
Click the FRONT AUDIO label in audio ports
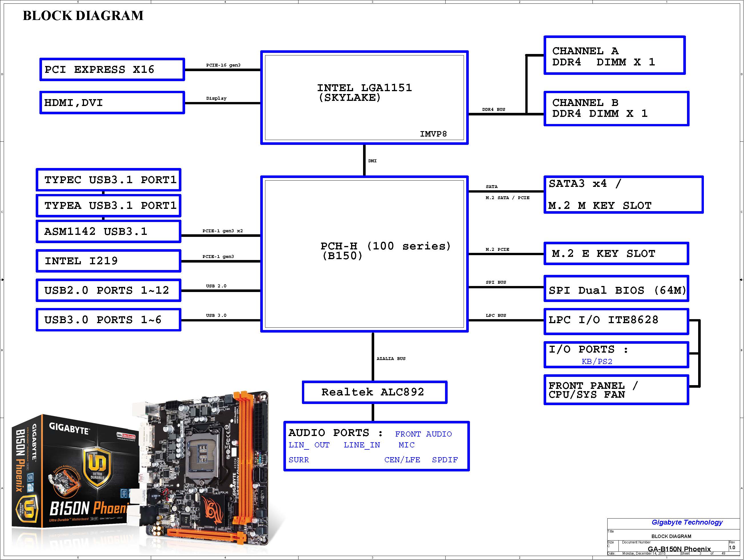coord(423,434)
